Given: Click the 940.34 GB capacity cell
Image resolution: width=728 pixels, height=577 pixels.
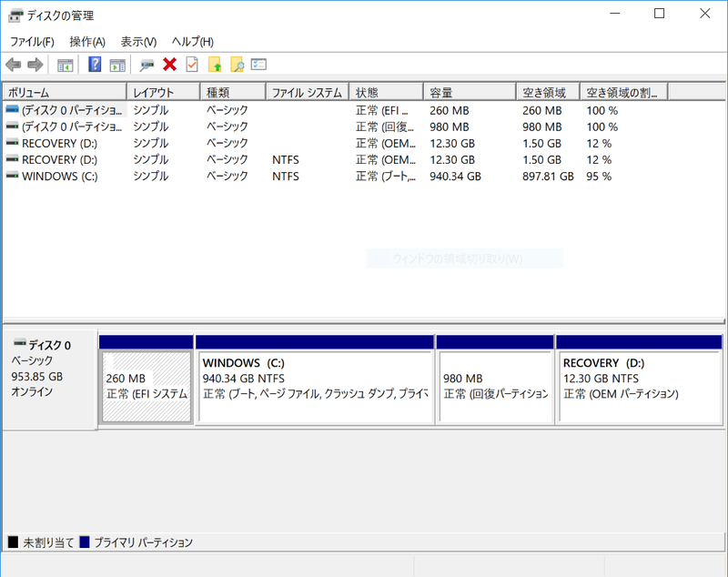Looking at the screenshot, I should pyautogui.click(x=456, y=177).
